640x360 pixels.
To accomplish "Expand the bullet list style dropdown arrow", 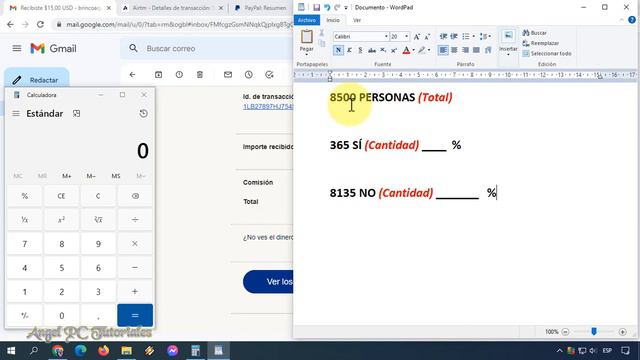I will click(473, 37).
